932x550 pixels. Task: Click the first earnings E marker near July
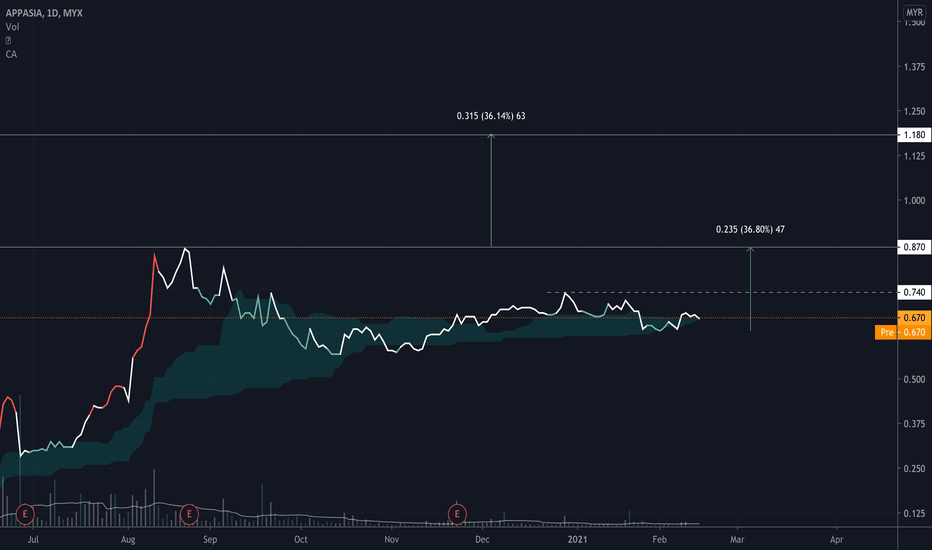pyautogui.click(x=25, y=514)
